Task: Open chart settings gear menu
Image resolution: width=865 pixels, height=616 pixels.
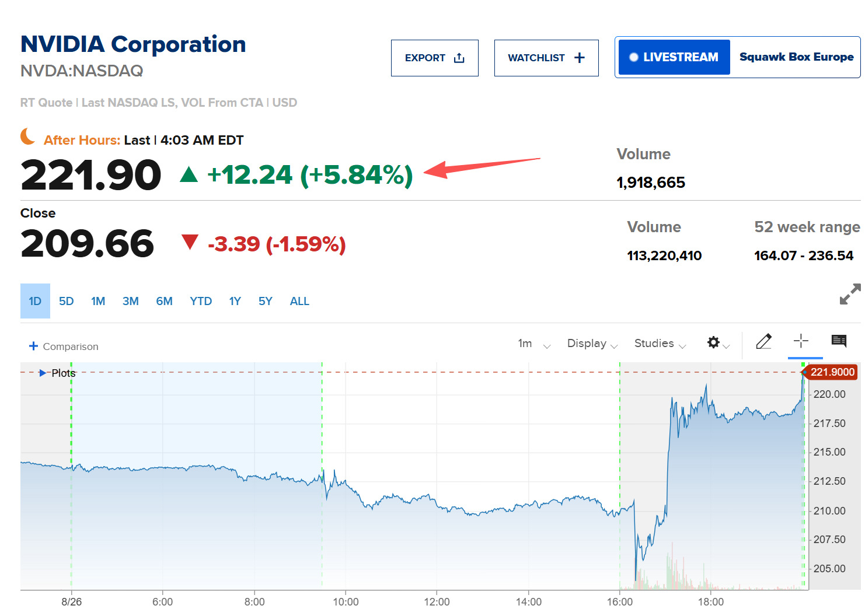Action: [x=718, y=343]
